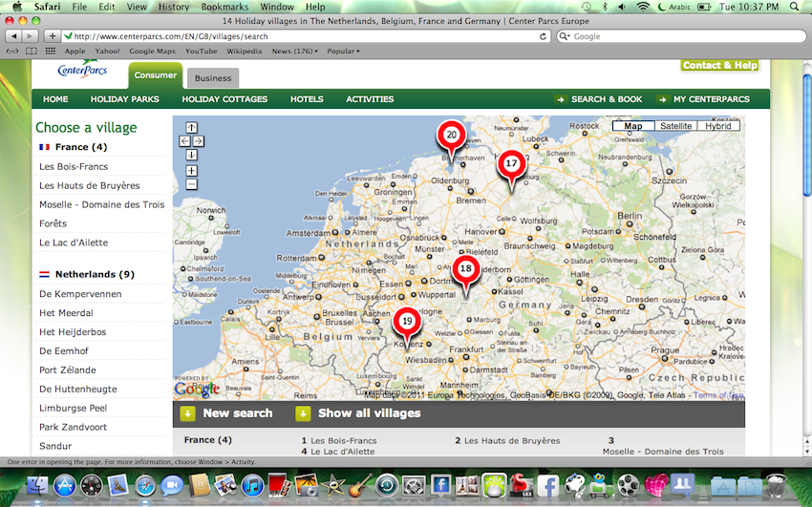Open the ACTIVITIES menu item
Screen dimensions: 812x507
(x=370, y=99)
